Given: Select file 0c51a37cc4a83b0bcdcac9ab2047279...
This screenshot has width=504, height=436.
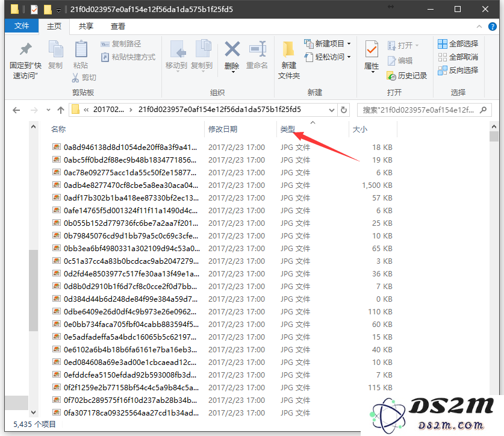Looking at the screenshot, I should point(131,261).
